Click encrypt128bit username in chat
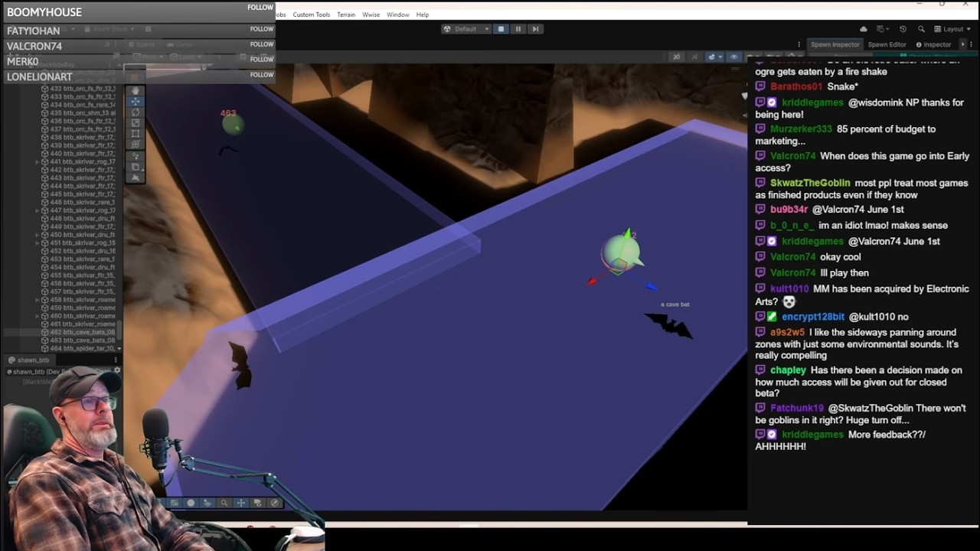980x551 pixels. [x=813, y=317]
